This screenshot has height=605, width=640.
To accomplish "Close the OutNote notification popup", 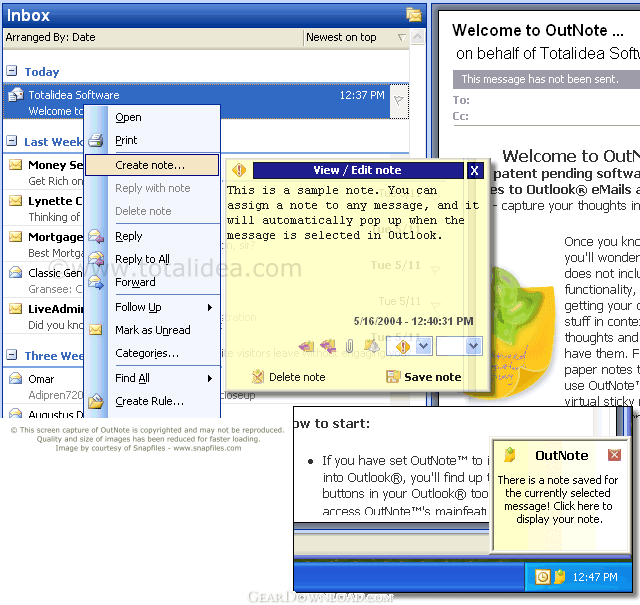I will click(614, 455).
